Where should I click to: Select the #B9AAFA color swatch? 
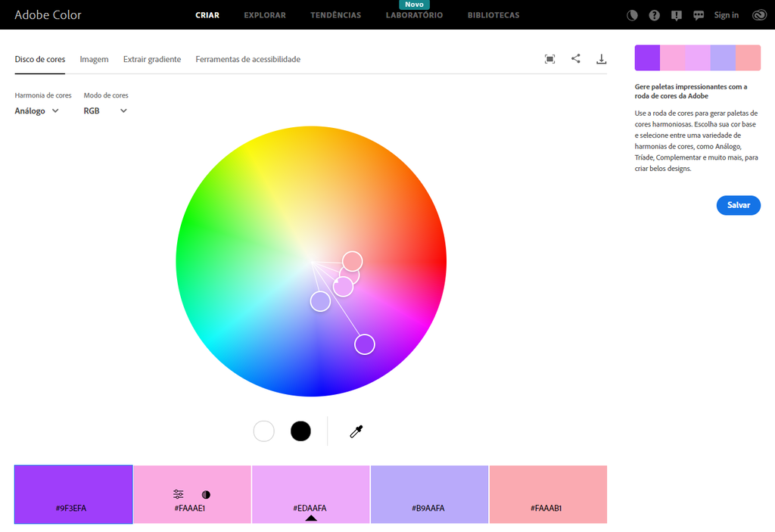(429, 494)
